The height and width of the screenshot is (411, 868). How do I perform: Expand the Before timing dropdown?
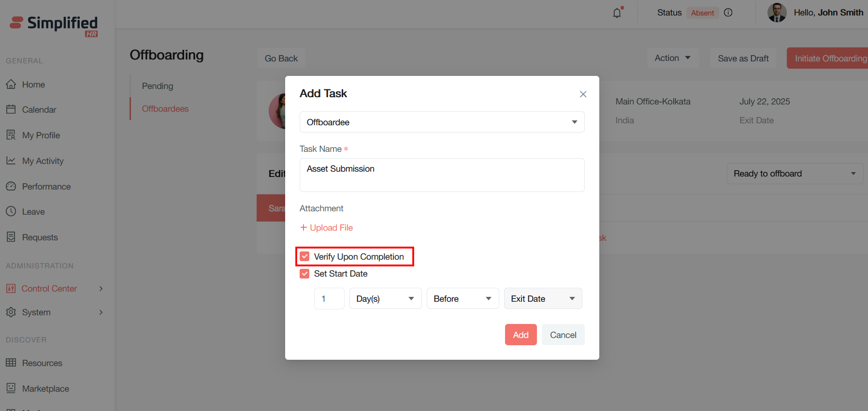point(462,299)
